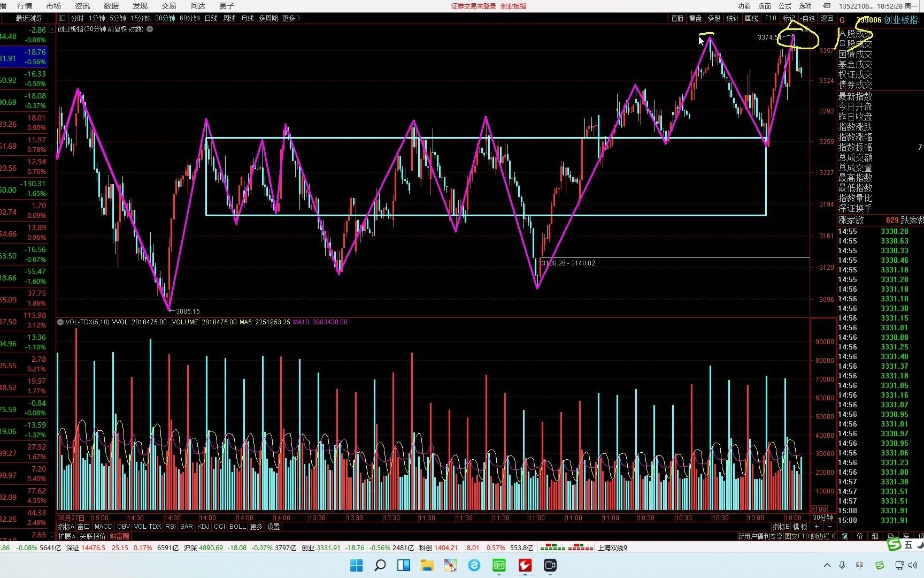The image size is (924, 578).
Task: Zoom out chart with minus button
Action: point(829,527)
